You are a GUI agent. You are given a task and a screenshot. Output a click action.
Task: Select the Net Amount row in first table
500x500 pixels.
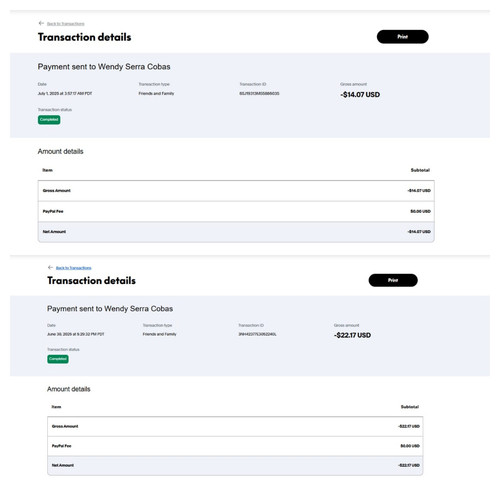point(236,232)
